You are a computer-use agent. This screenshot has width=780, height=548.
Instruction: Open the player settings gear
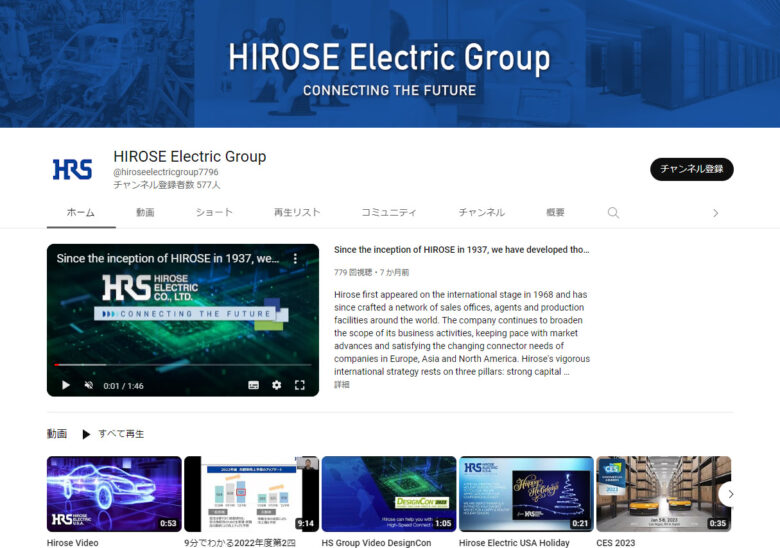coord(277,385)
